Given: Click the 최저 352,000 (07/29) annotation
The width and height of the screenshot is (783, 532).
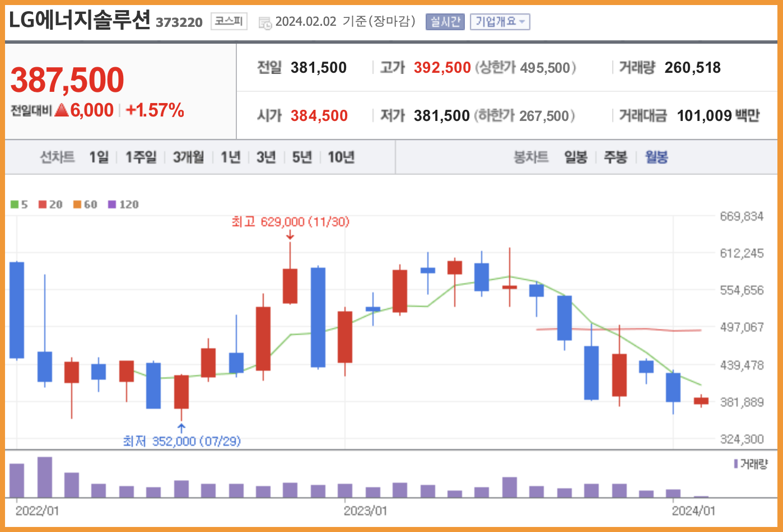Looking at the screenshot, I should point(181,441).
